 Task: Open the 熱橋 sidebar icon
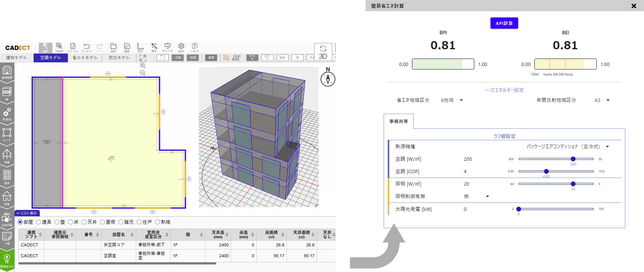tap(7, 156)
